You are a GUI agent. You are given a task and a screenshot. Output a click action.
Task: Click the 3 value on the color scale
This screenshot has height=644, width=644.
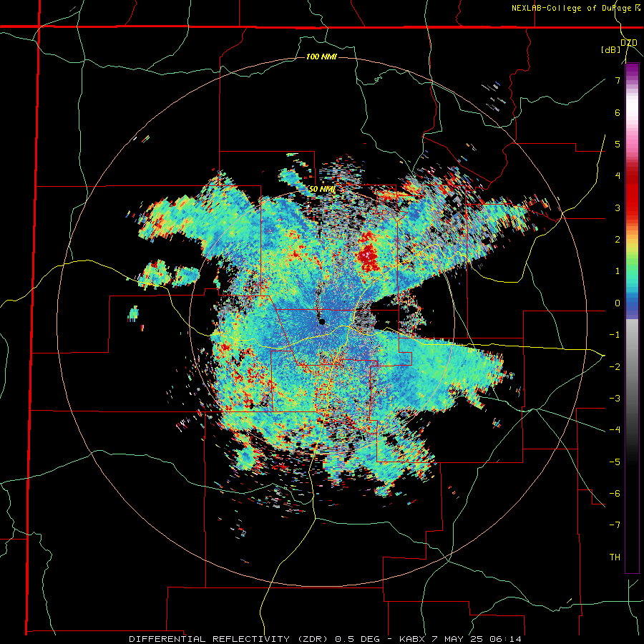(x=618, y=208)
